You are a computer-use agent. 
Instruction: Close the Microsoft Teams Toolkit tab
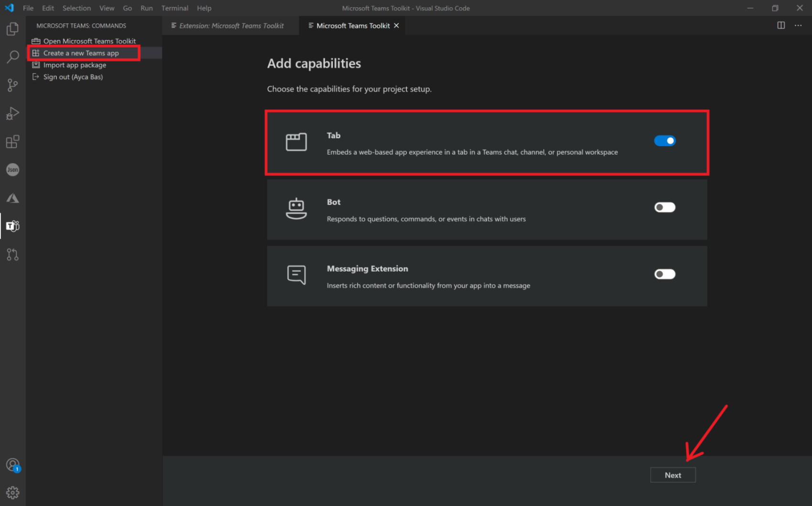pyautogui.click(x=396, y=26)
